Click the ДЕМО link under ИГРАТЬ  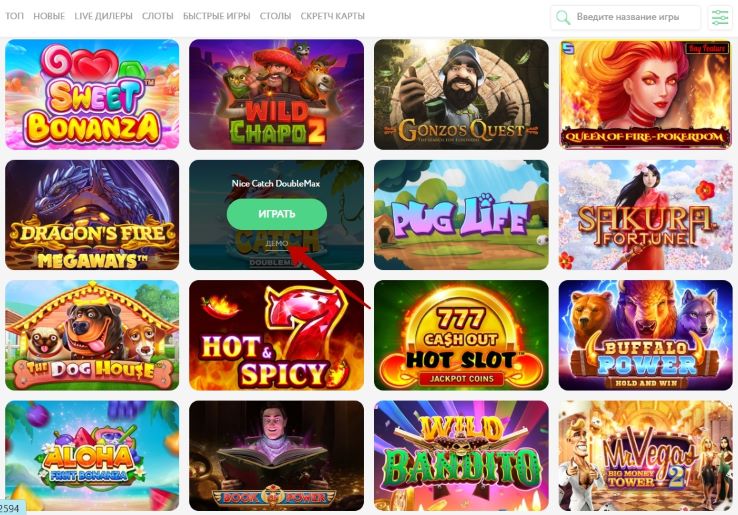point(277,243)
